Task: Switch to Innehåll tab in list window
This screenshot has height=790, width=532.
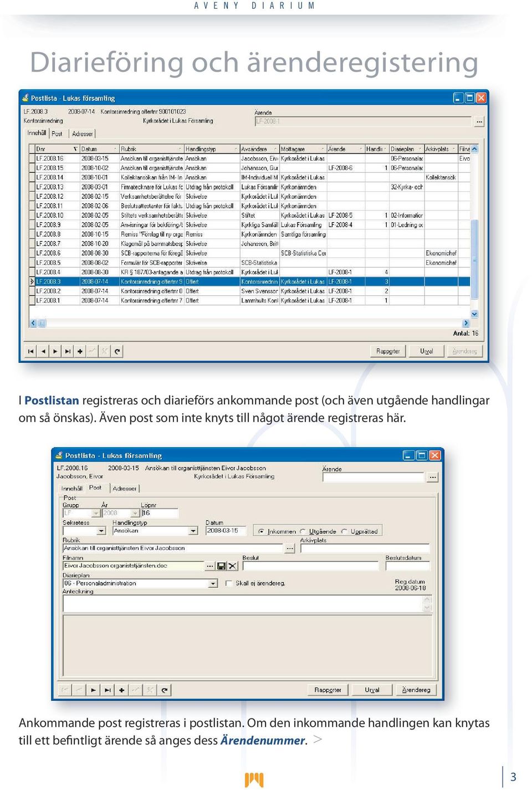Action: click(x=37, y=133)
